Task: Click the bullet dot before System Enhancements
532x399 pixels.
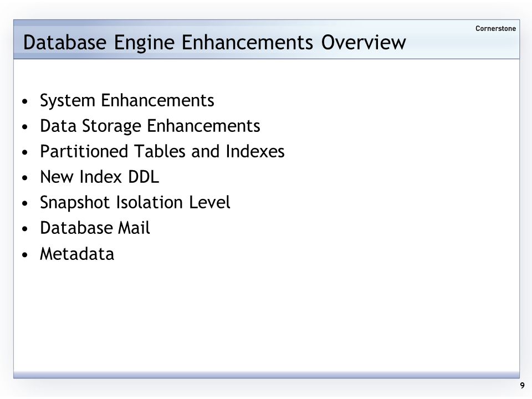Action: pyautogui.click(x=24, y=101)
